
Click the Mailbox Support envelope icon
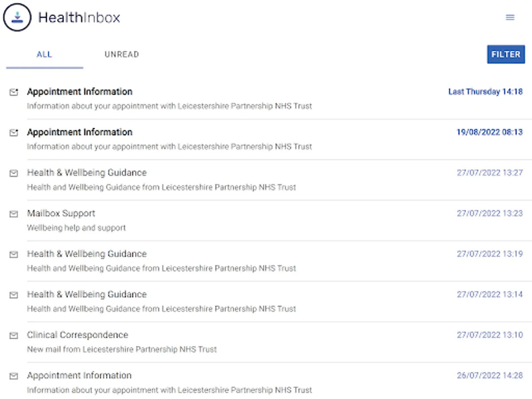click(14, 214)
